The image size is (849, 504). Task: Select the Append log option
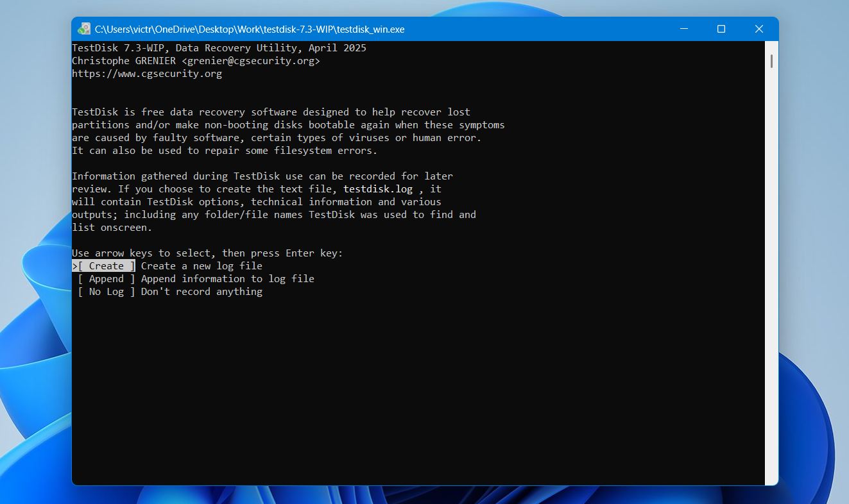[107, 279]
